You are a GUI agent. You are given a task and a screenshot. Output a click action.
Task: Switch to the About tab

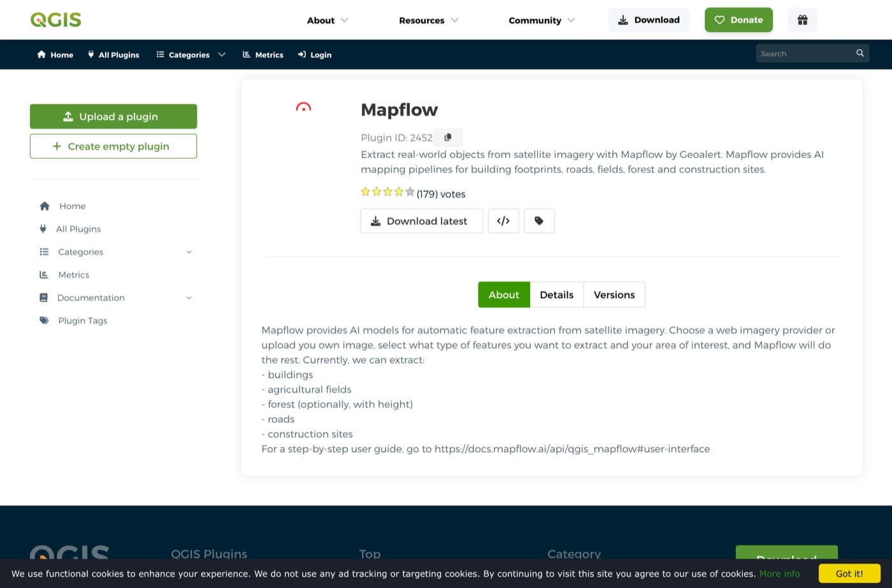pyautogui.click(x=504, y=295)
